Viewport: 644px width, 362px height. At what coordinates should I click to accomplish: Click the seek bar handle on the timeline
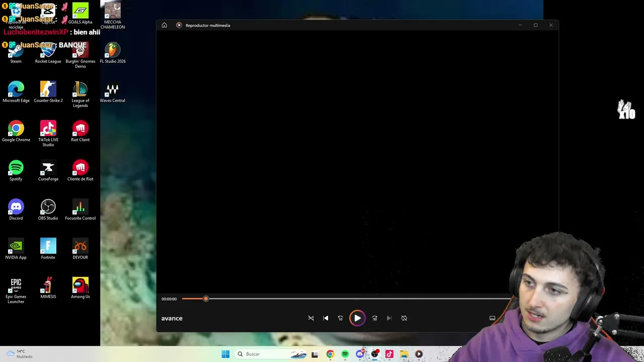point(205,299)
